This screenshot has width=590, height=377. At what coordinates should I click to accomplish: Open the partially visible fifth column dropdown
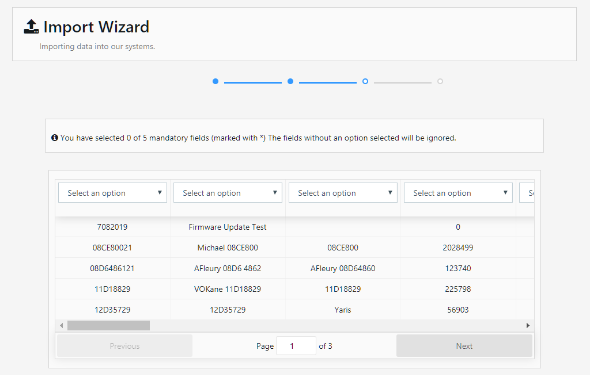(x=527, y=193)
